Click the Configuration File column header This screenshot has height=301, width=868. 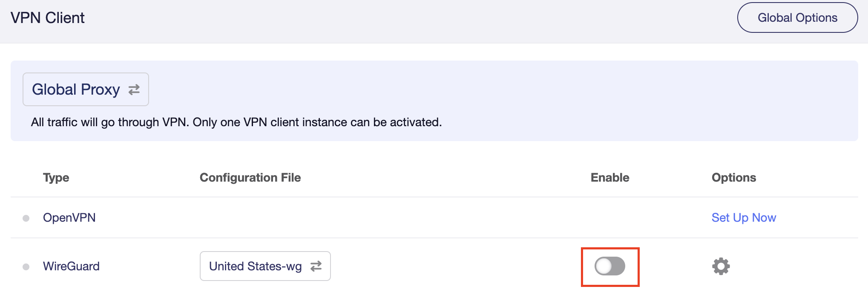[250, 177]
